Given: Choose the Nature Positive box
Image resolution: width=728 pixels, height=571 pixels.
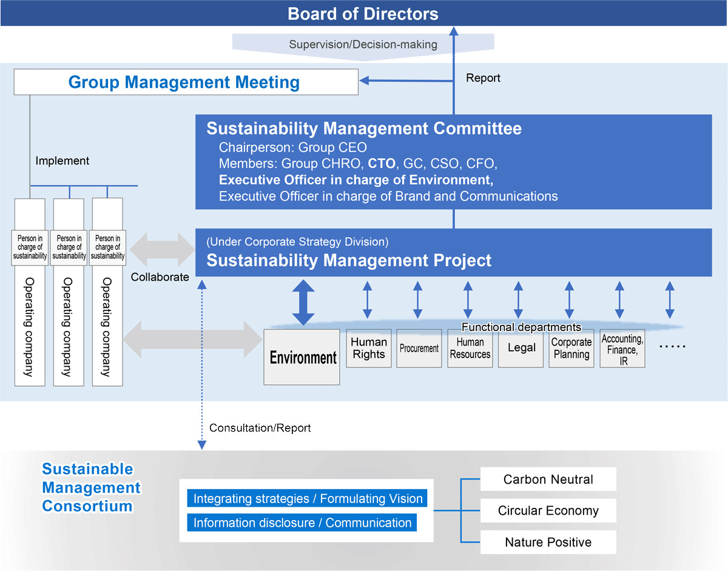Looking at the screenshot, I should pyautogui.click(x=548, y=542).
